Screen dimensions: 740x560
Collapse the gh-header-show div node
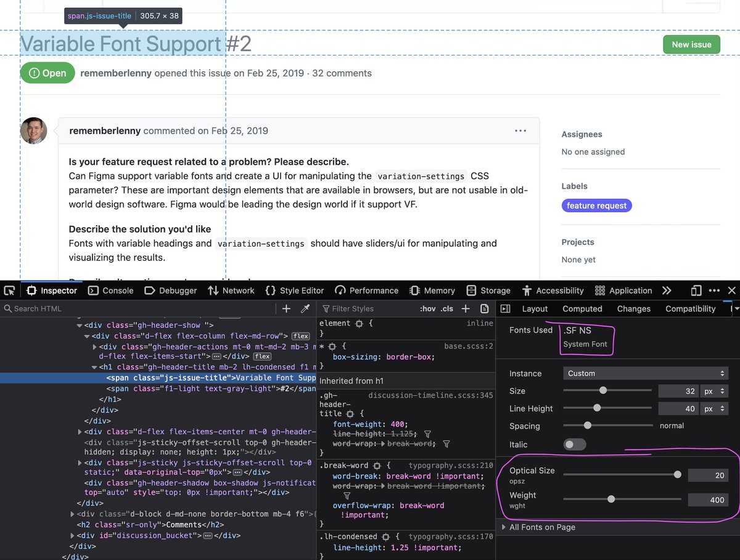(79, 325)
